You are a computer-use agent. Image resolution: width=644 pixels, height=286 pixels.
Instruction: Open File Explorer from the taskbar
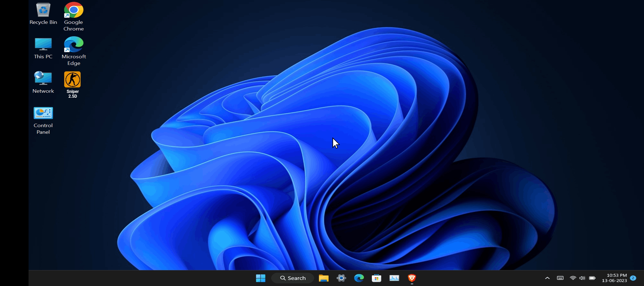click(x=323, y=278)
